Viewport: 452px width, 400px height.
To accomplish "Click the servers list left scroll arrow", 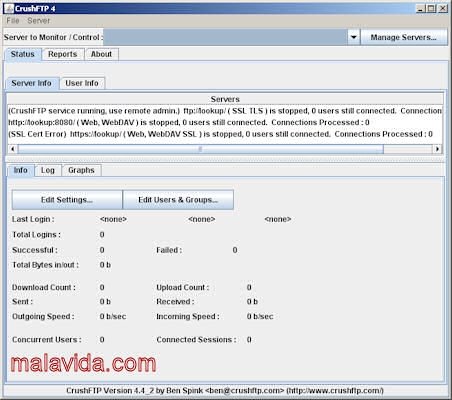I will pos(12,149).
